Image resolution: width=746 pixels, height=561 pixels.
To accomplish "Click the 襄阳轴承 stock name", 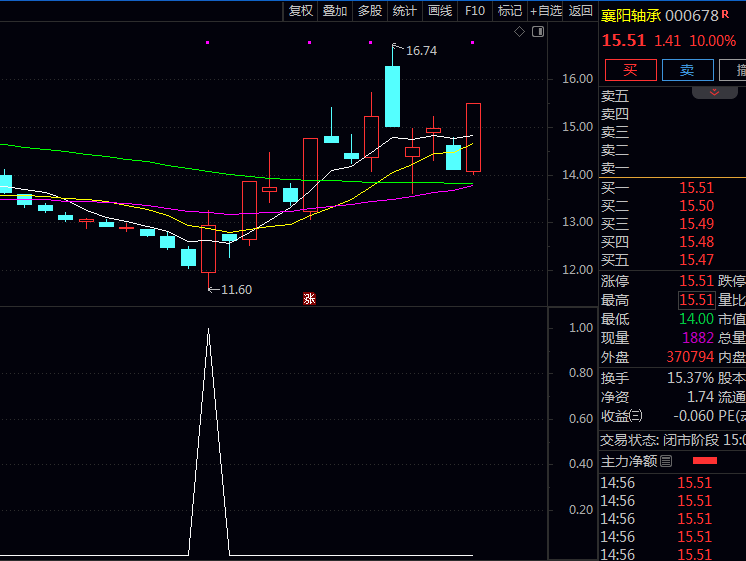I will click(x=630, y=15).
